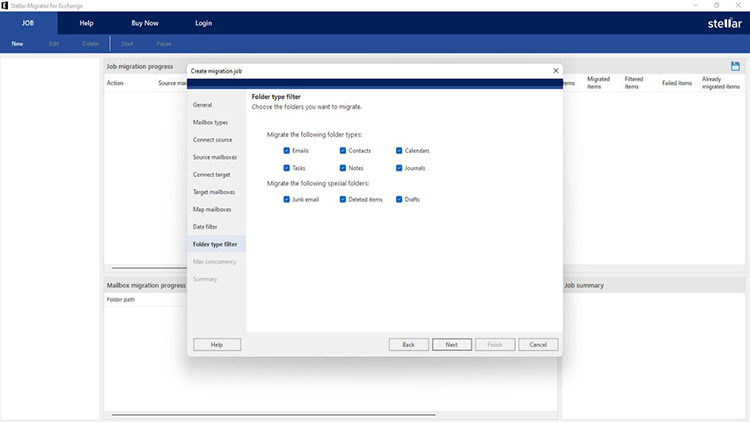The height and width of the screenshot is (422, 750).
Task: Disable the Calendars checkbox
Action: click(399, 150)
